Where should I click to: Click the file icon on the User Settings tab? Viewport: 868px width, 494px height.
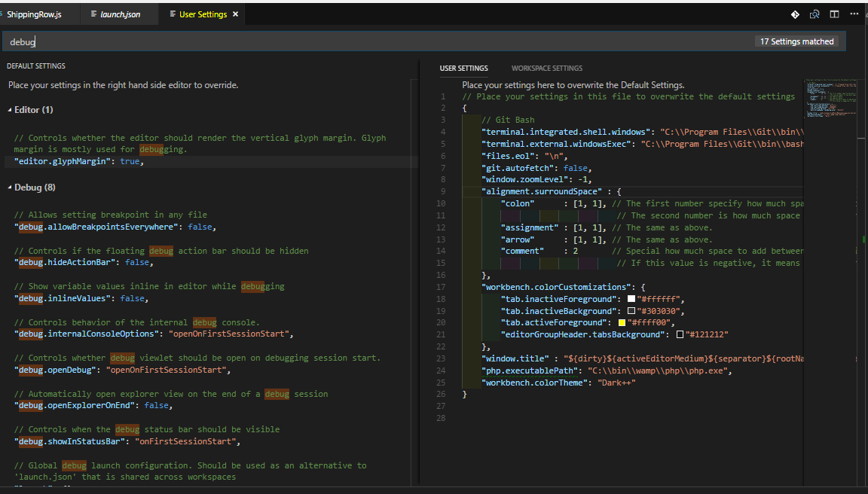click(173, 14)
